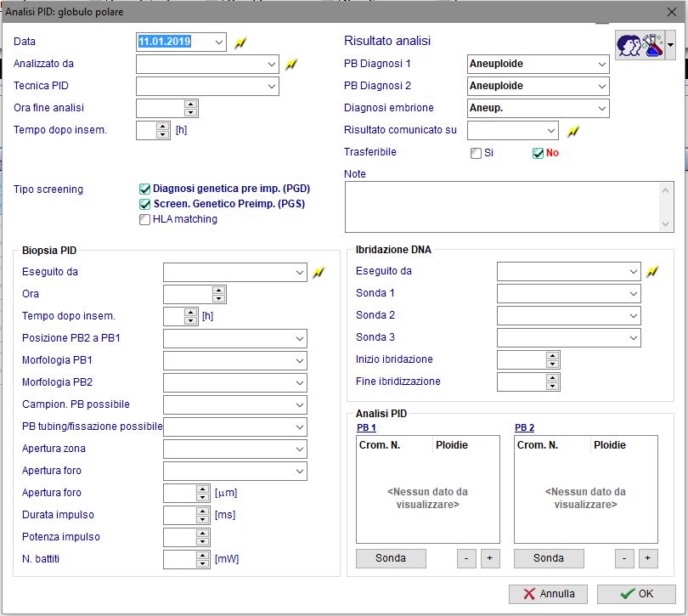The width and height of the screenshot is (688, 616).
Task: Decrease Fine ibridizzazione time spinner
Action: tap(552, 386)
